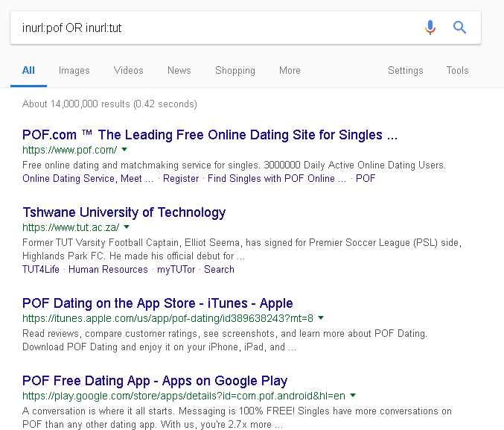504x430 pixels.
Task: Open the short POF sitelink
Action: tap(366, 178)
